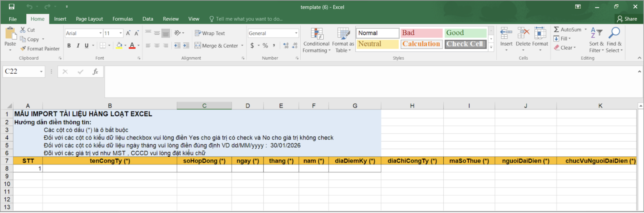Insert cells with the Insert icon
The height and width of the screenshot is (213, 644).
506,33
